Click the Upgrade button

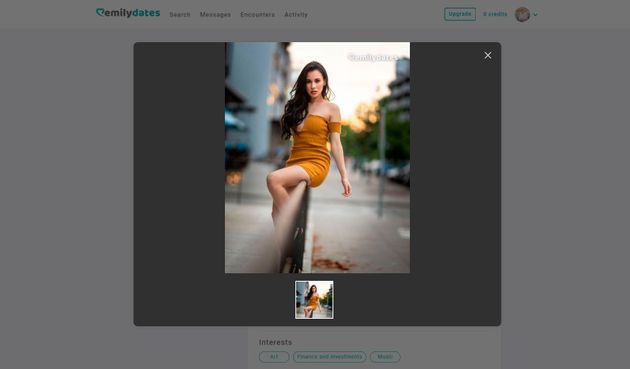pos(460,14)
